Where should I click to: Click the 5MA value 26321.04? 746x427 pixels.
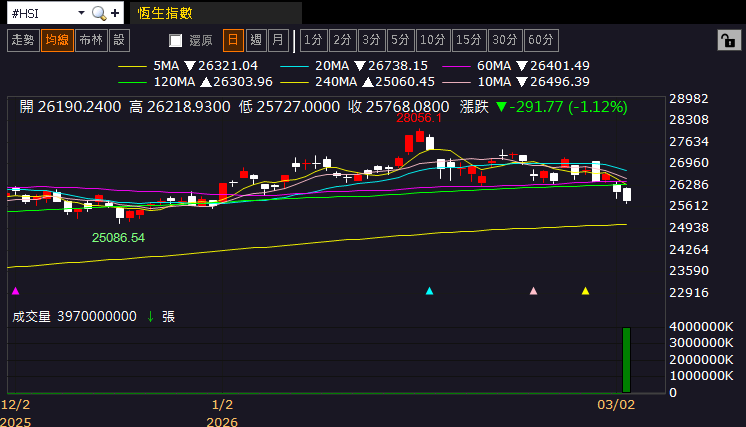point(228,66)
